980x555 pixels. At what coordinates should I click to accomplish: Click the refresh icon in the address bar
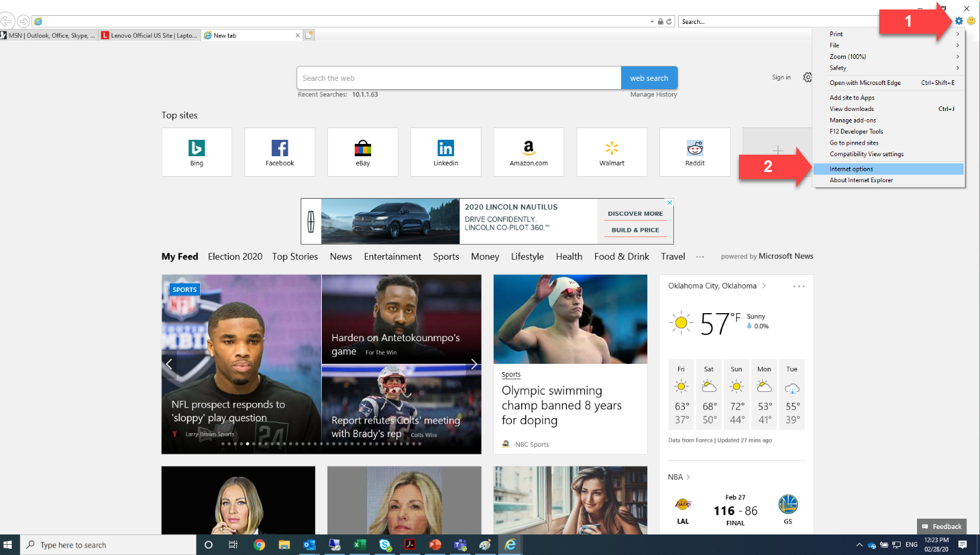[668, 22]
